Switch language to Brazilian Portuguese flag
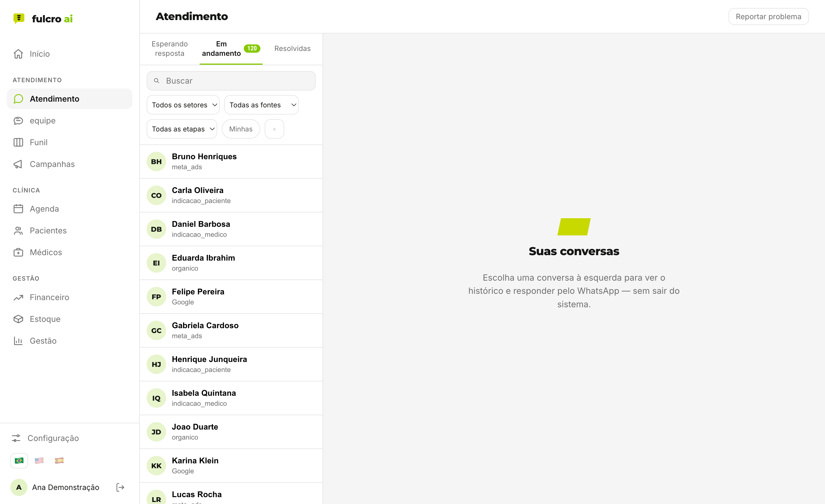Screen dimensions: 825x504 (19, 460)
